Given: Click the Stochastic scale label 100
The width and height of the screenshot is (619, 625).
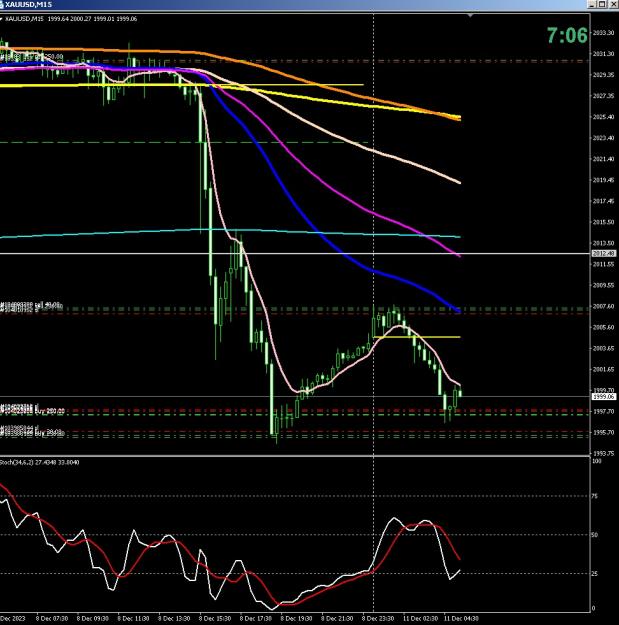Looking at the screenshot, I should coord(597,461).
